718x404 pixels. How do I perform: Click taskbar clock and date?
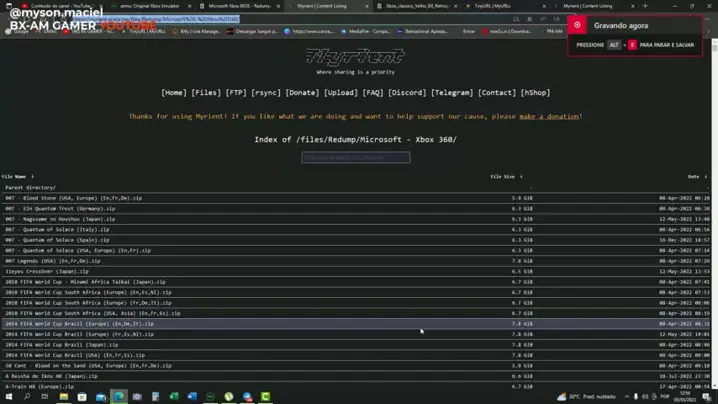685,397
